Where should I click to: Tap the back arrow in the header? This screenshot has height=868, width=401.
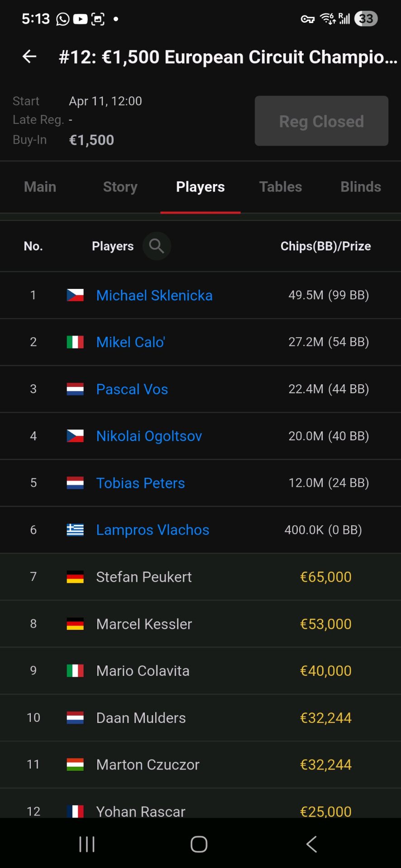pos(29,57)
